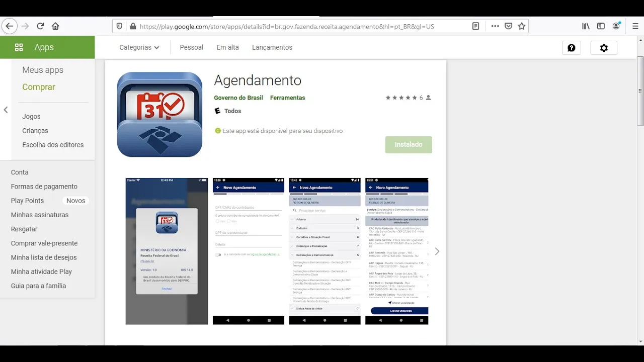
Task: Open the Pessoal tab
Action: 191,47
